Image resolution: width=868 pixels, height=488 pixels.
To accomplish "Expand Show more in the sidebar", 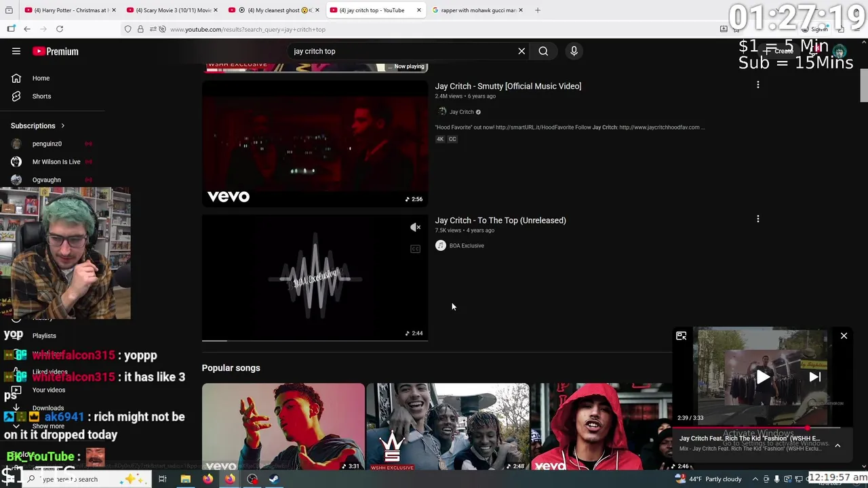I will (48, 426).
